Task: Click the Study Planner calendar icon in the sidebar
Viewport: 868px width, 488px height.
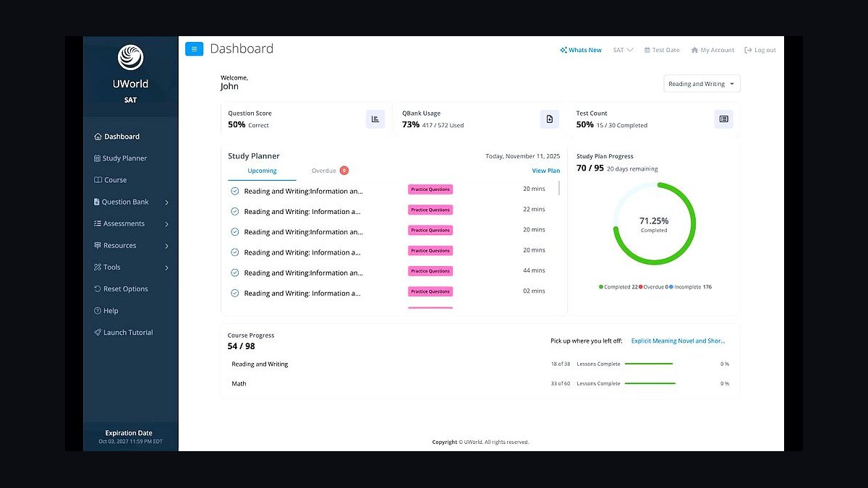Action: coord(97,158)
